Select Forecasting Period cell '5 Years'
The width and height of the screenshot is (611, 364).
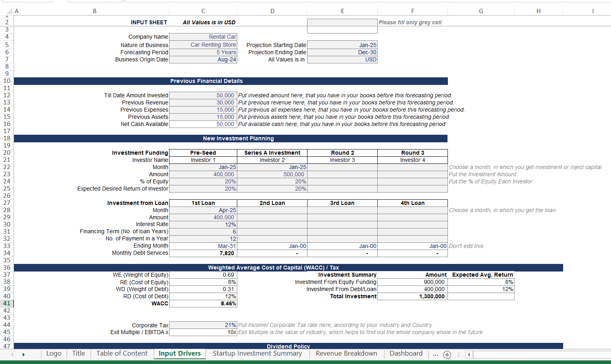point(203,52)
